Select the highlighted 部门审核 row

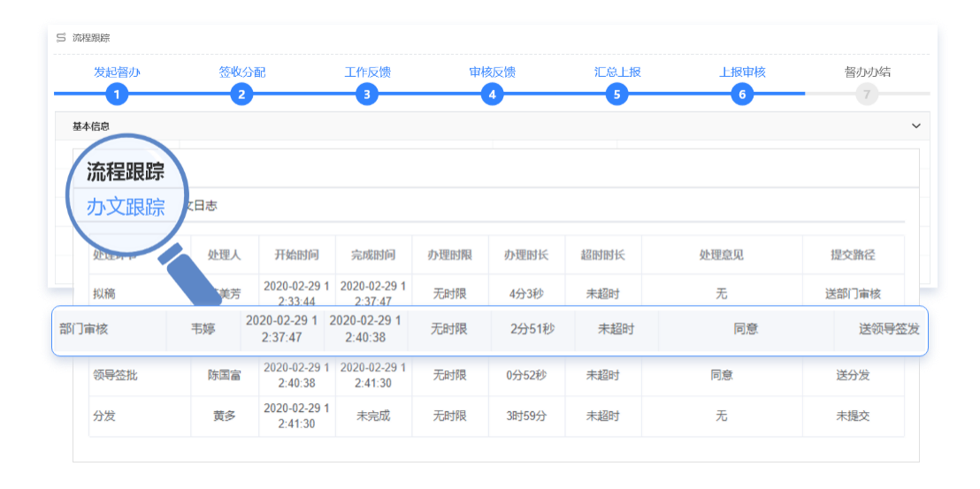coord(489,330)
